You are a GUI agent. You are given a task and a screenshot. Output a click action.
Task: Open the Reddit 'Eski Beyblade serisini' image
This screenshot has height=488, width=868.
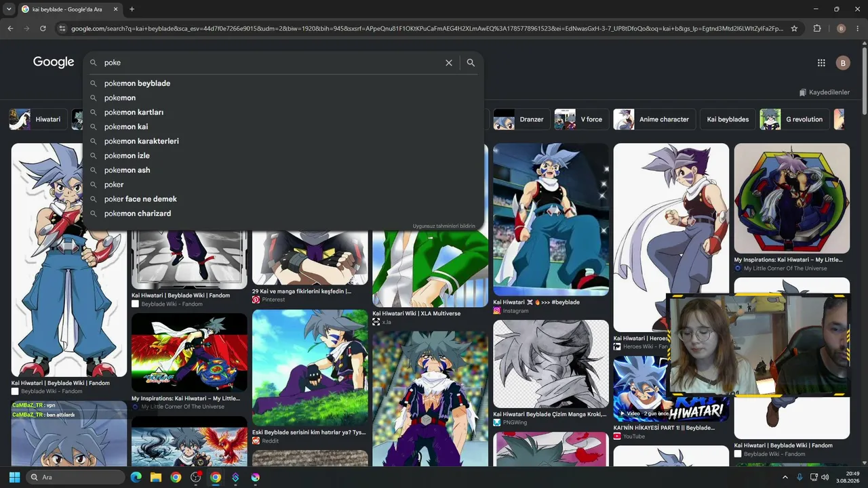310,368
